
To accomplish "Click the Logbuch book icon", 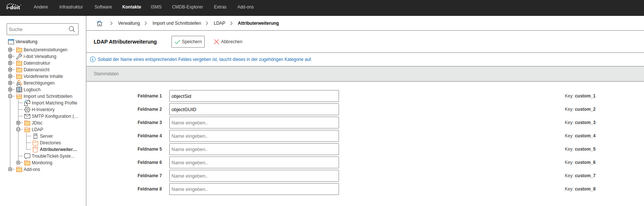I will 19,90.
